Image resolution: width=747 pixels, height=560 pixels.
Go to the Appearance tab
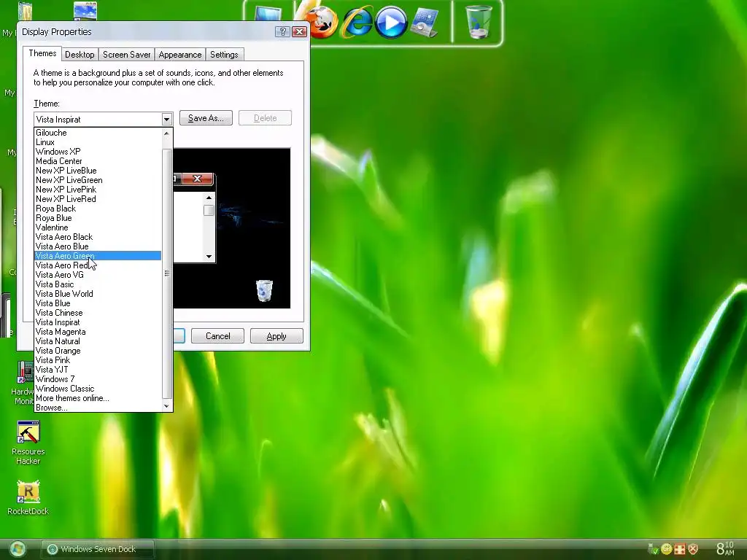click(x=180, y=55)
